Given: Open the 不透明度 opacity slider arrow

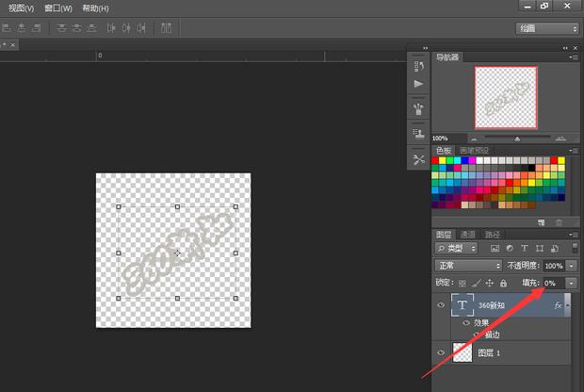Looking at the screenshot, I should (x=572, y=266).
